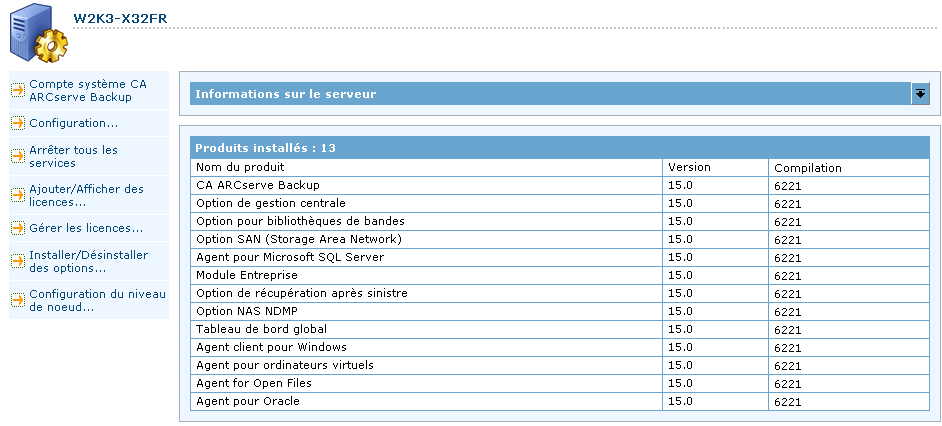The image size is (942, 426).
Task: Click arrow icon next to Configuration
Action: [x=18, y=123]
